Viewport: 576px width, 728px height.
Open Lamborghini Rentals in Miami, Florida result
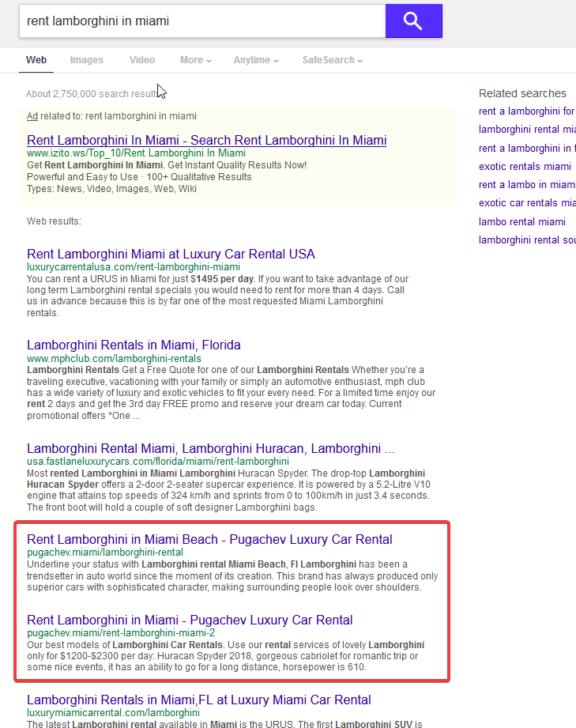point(134,345)
